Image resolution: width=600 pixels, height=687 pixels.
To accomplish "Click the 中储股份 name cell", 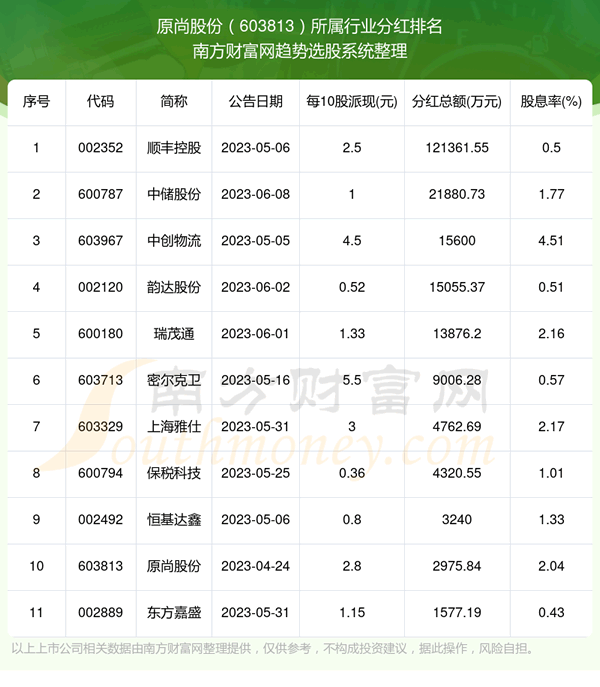I will (x=174, y=194).
